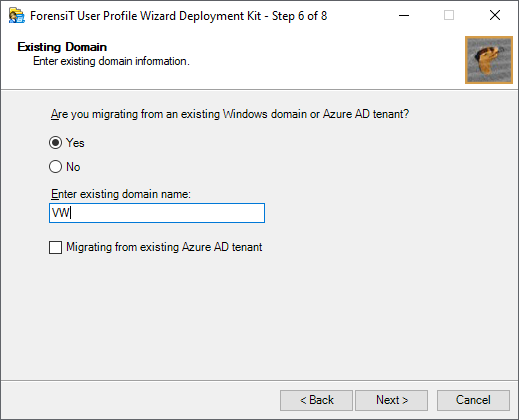Focus the existing domain name text field

pos(157,213)
